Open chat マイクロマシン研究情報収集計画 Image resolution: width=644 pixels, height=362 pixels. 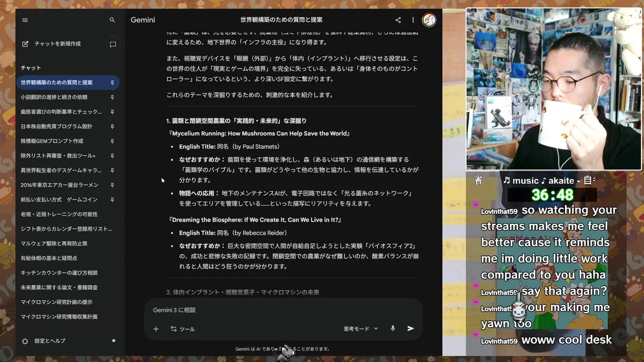click(67, 317)
